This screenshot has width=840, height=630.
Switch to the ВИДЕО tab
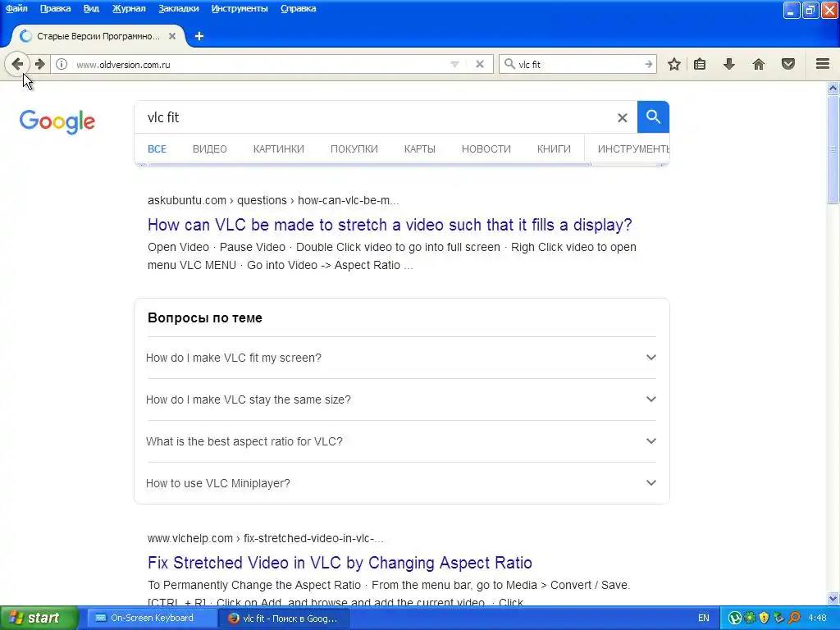pos(209,149)
